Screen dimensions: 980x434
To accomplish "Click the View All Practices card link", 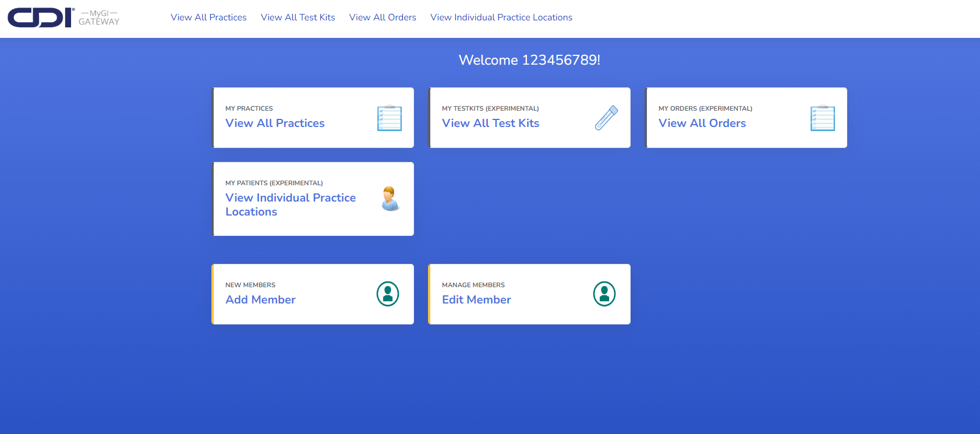I will point(275,124).
